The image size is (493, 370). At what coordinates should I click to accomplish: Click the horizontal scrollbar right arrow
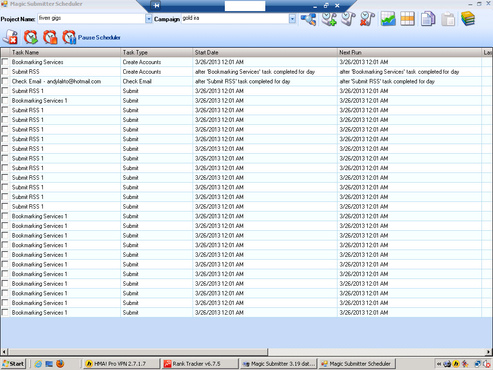coord(488,352)
